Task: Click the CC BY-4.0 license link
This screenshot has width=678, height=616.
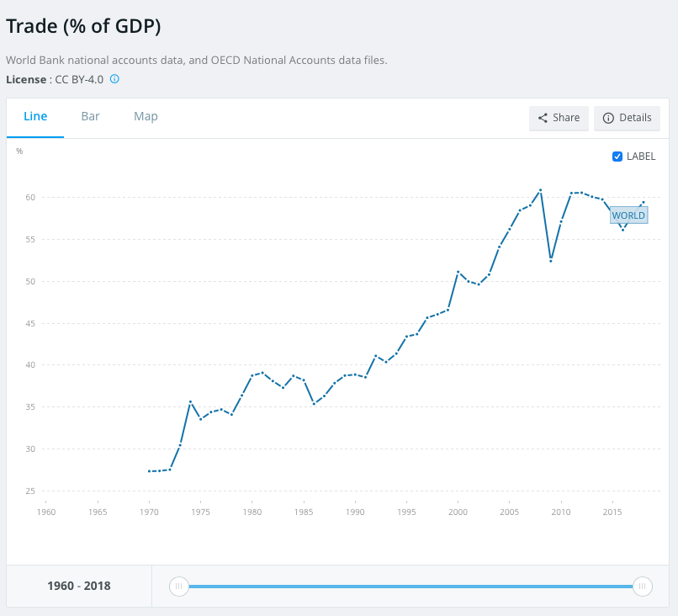Action: tap(79, 79)
